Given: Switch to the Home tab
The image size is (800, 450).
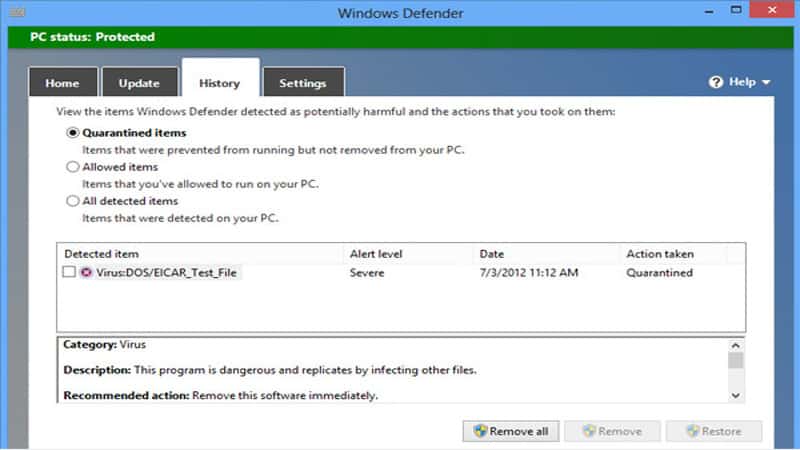Looking at the screenshot, I should click(62, 83).
